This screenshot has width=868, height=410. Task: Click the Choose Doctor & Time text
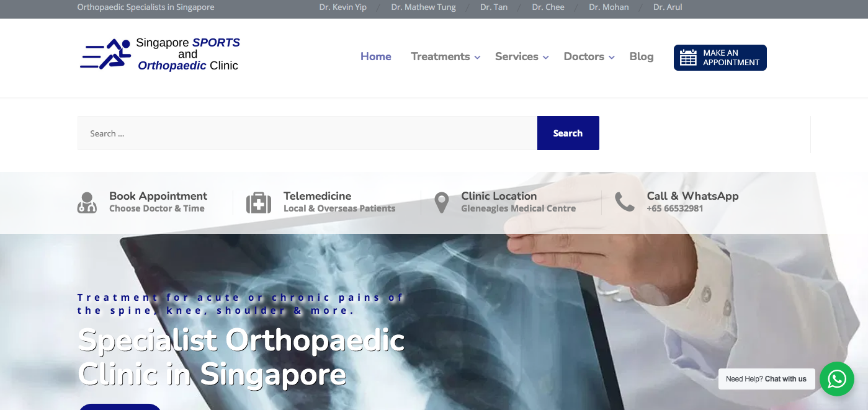(157, 208)
